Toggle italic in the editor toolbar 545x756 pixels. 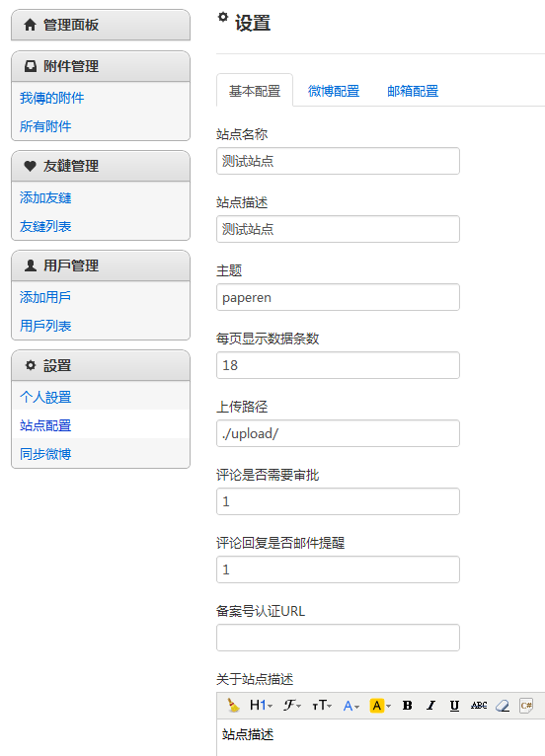pos(430,706)
